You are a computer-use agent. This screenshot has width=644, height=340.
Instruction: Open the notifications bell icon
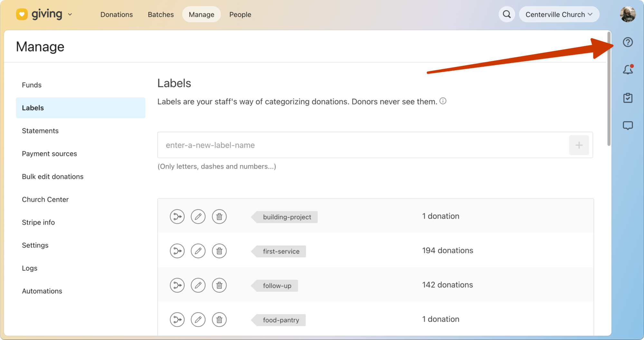coord(628,70)
